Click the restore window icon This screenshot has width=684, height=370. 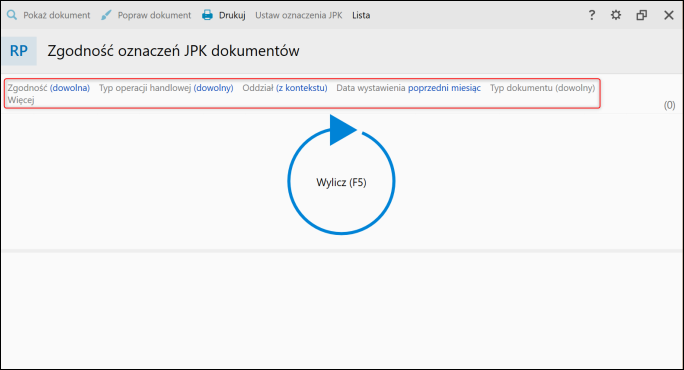tap(641, 15)
